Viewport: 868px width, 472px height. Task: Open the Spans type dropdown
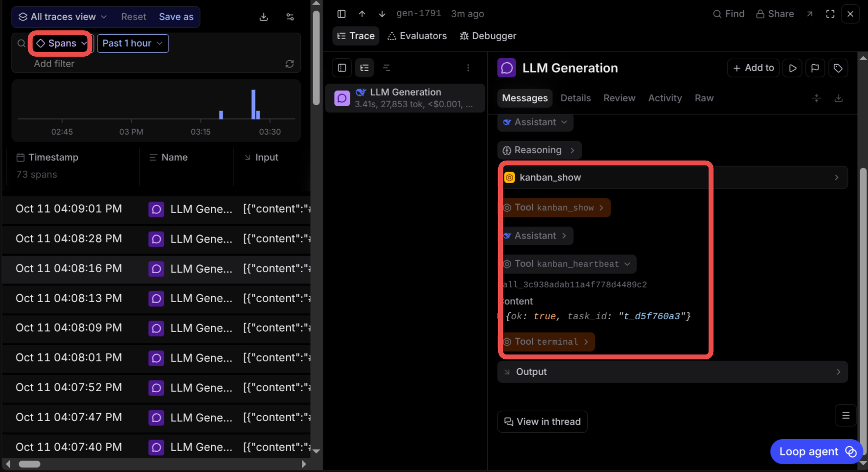(61, 43)
